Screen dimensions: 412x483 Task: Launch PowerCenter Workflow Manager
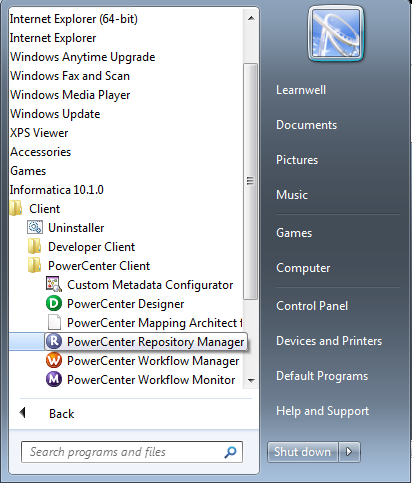(x=153, y=361)
